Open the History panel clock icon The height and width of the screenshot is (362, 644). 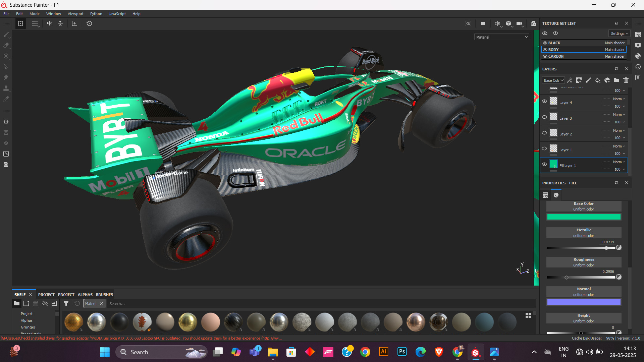[638, 67]
